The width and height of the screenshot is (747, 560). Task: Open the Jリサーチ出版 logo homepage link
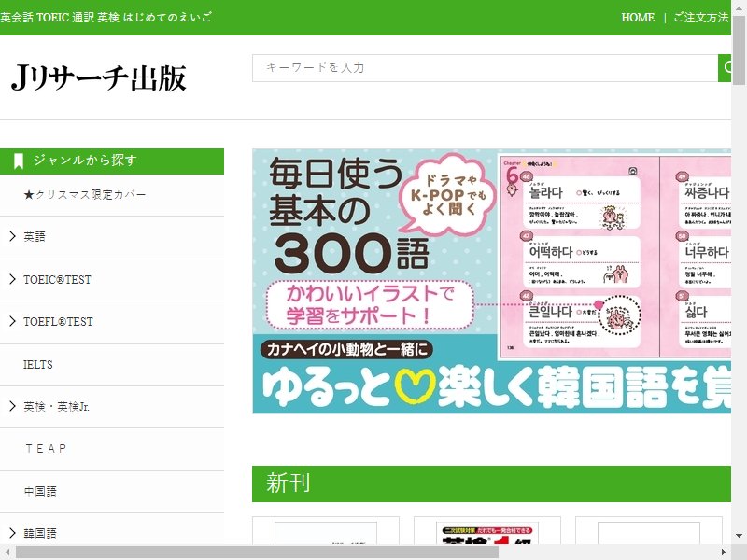[x=99, y=77]
